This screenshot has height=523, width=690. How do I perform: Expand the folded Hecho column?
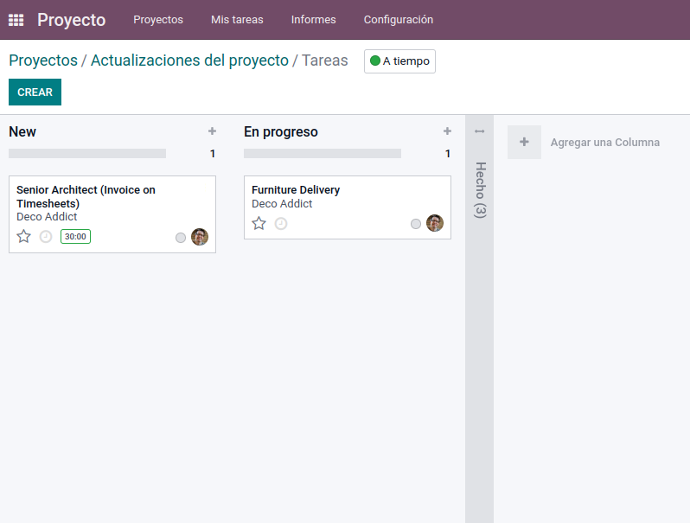click(x=480, y=190)
